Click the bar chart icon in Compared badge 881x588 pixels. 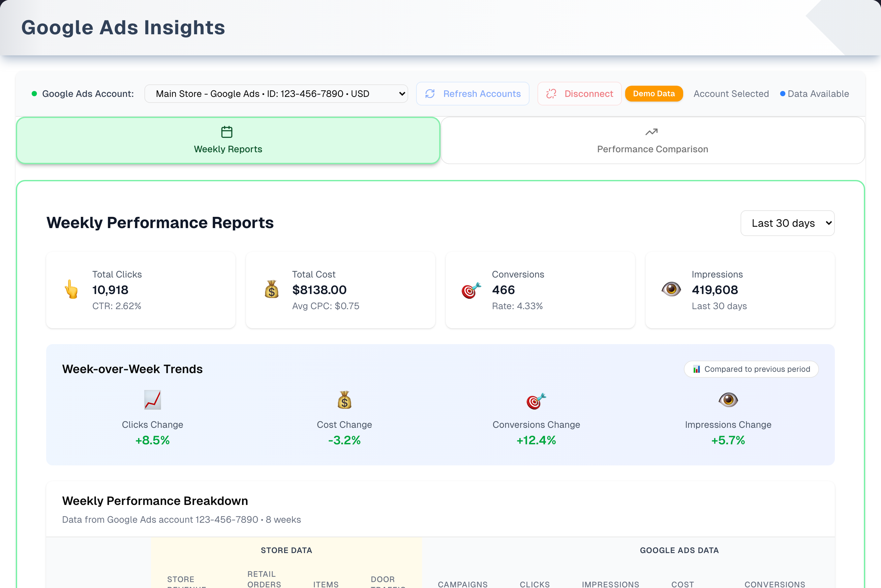click(x=696, y=369)
